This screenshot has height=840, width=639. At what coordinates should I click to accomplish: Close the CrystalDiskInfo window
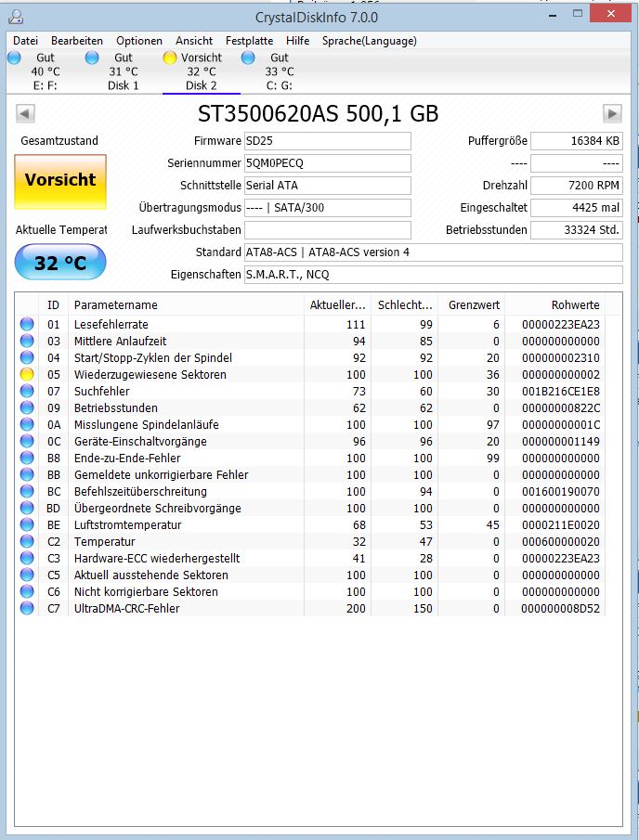[610, 14]
